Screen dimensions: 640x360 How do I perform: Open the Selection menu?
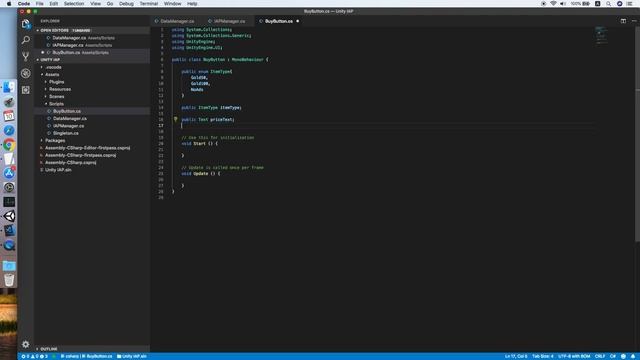74,4
